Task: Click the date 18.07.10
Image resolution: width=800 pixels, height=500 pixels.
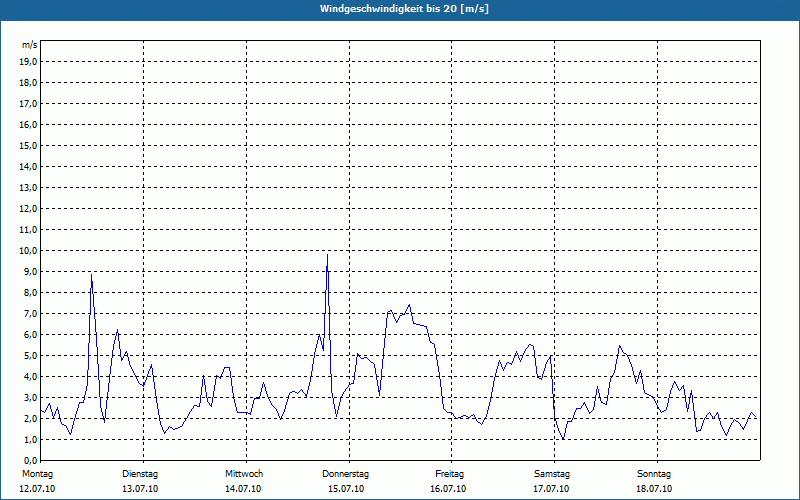Action: pos(654,489)
